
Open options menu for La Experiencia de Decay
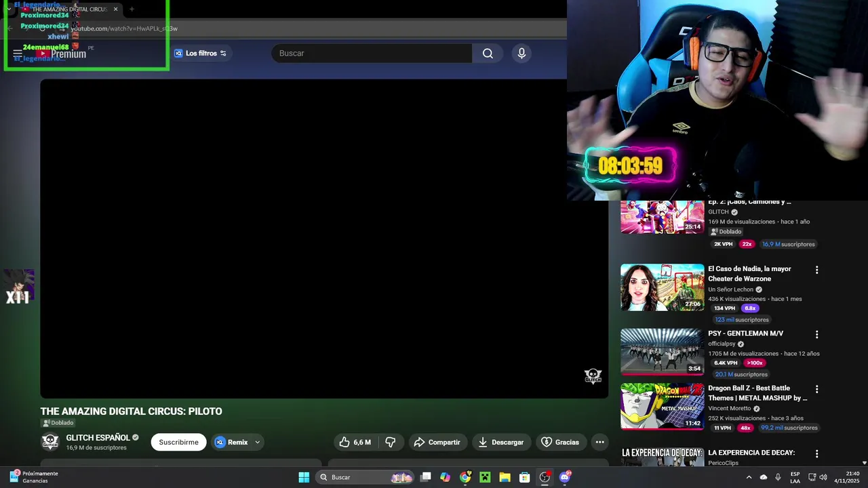pos(816,454)
